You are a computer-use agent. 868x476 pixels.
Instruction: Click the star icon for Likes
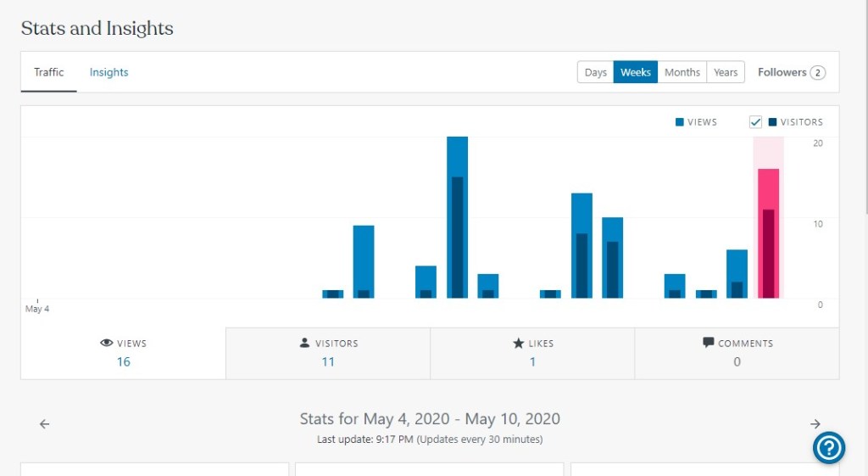tap(518, 344)
